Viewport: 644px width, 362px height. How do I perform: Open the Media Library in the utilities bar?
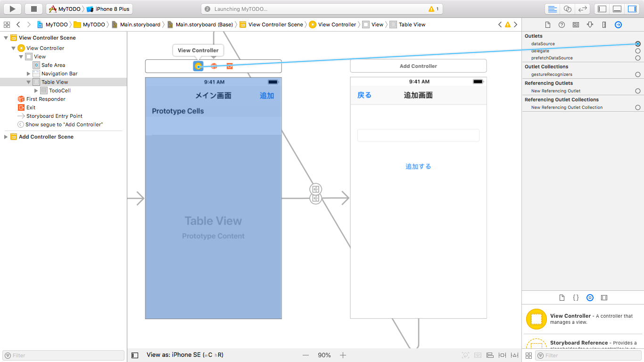click(604, 297)
